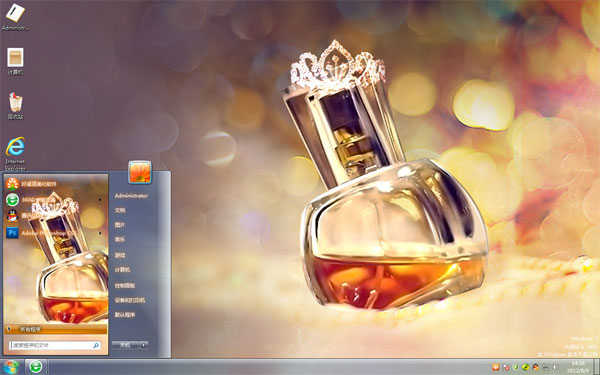Click the green 360 browser taskbar icon
This screenshot has width=600, height=375.
(x=36, y=367)
